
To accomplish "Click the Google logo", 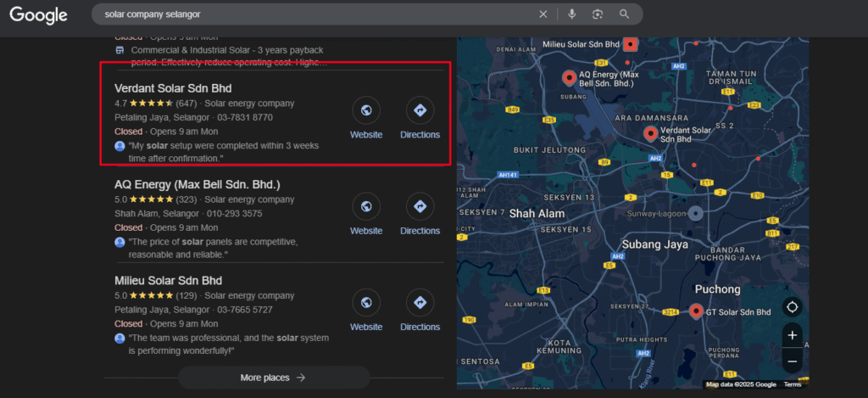I will [39, 14].
